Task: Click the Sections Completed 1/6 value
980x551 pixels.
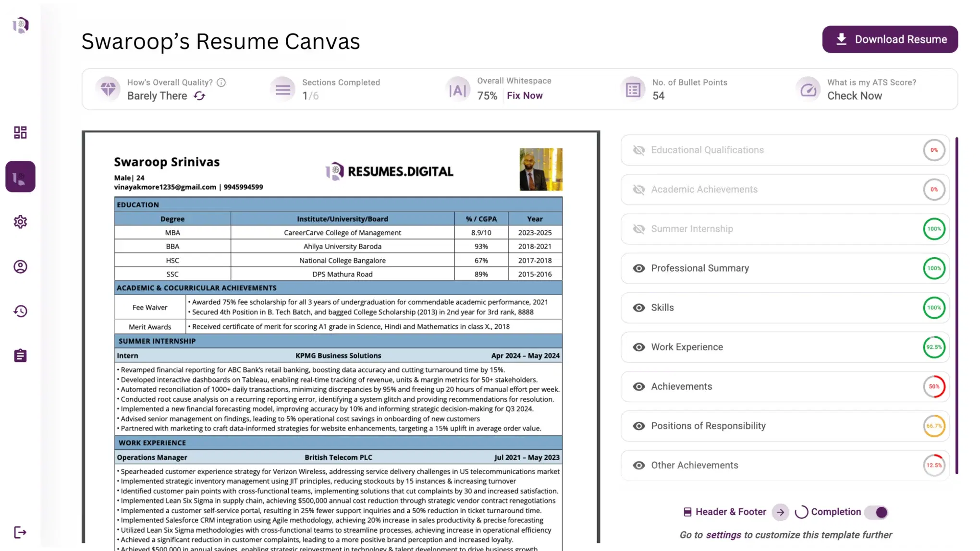Action: 310,96
